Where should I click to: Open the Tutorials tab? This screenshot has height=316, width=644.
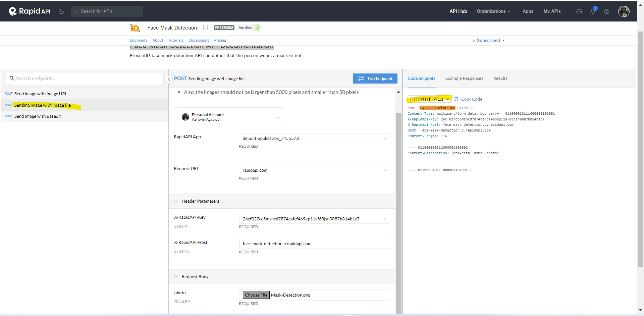pos(176,40)
